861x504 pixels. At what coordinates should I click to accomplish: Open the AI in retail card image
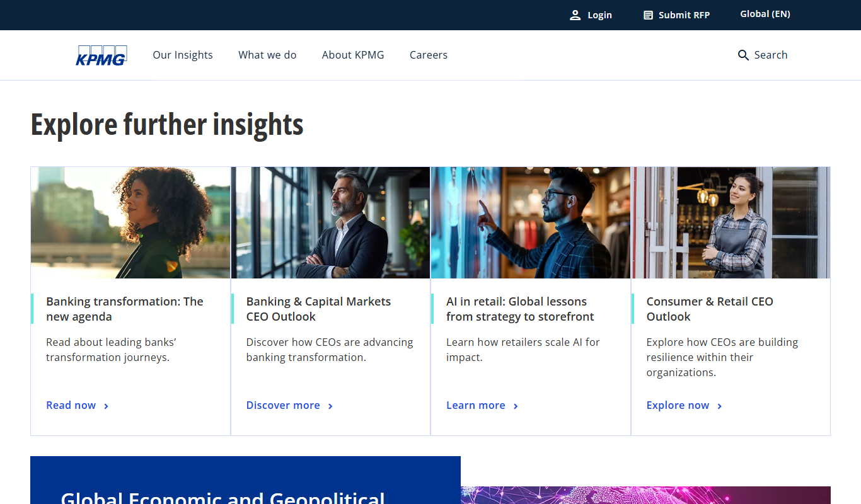point(531,222)
